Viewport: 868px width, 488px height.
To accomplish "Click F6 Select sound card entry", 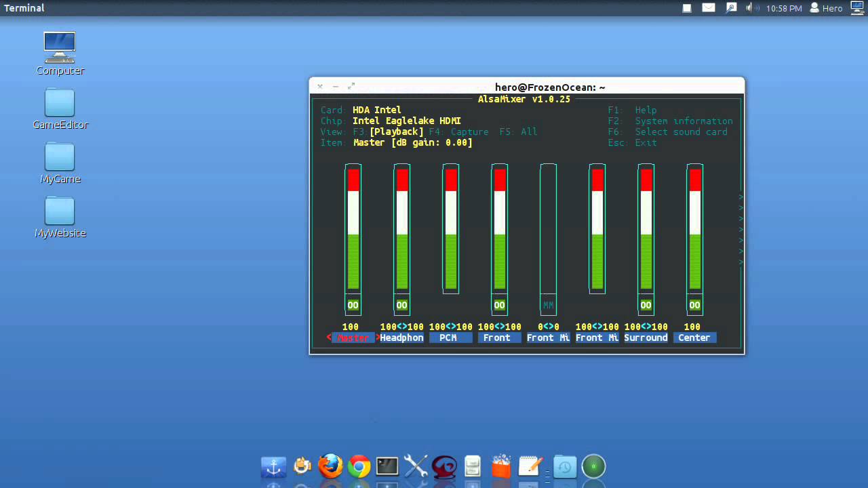I will (667, 131).
